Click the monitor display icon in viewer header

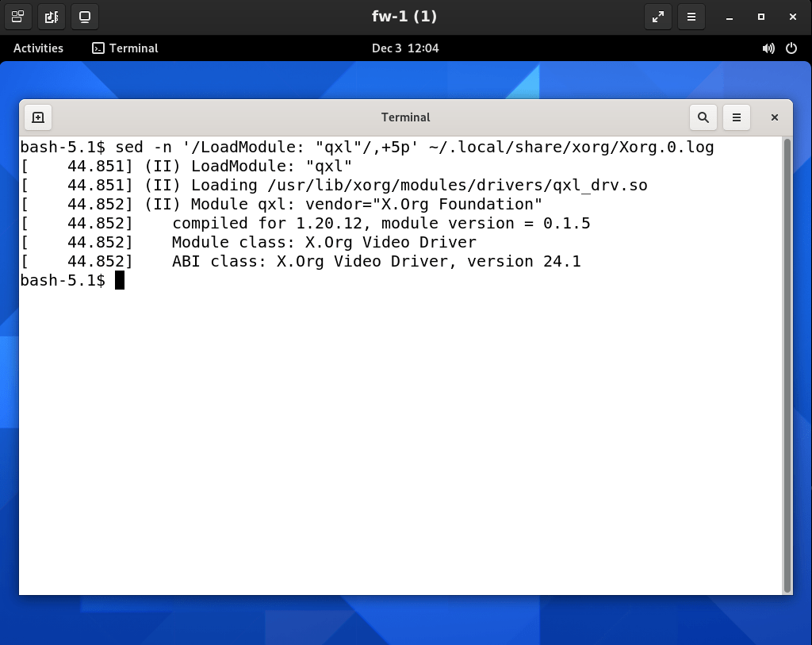tap(85, 17)
